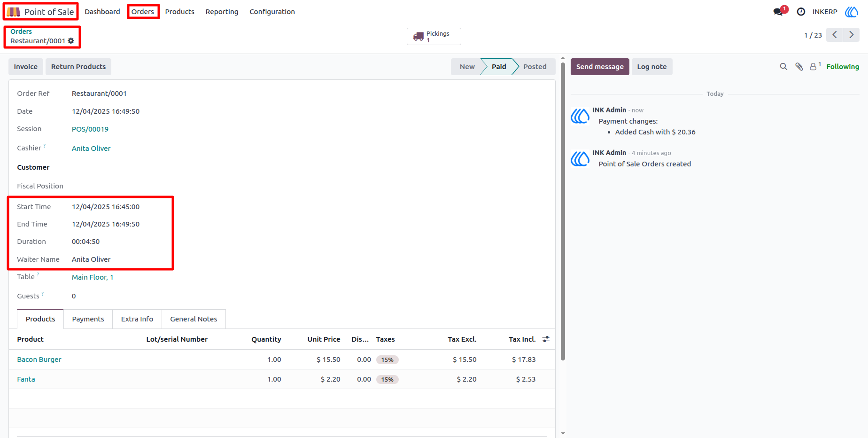Click the Send message button
This screenshot has width=868, height=438.
[x=600, y=67]
